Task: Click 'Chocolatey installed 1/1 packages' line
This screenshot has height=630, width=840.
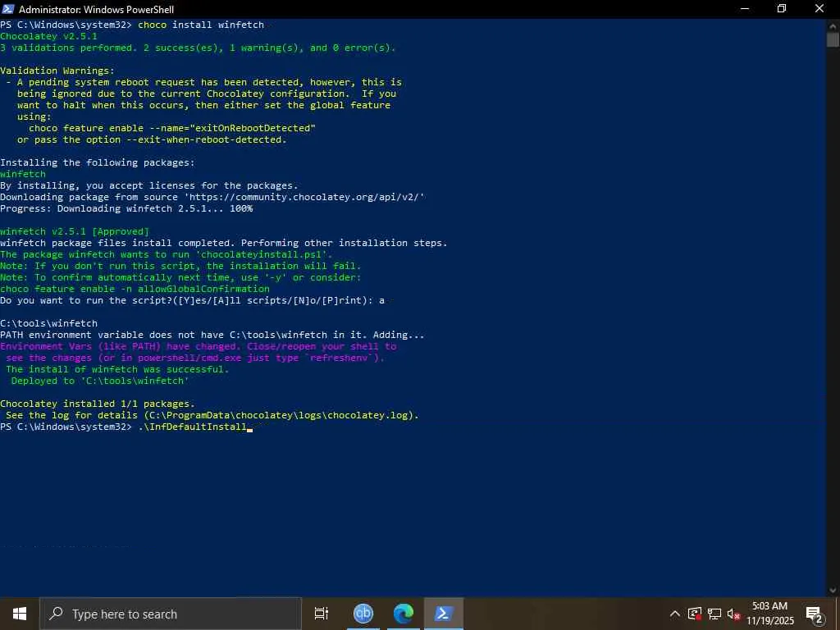Action: (98, 404)
